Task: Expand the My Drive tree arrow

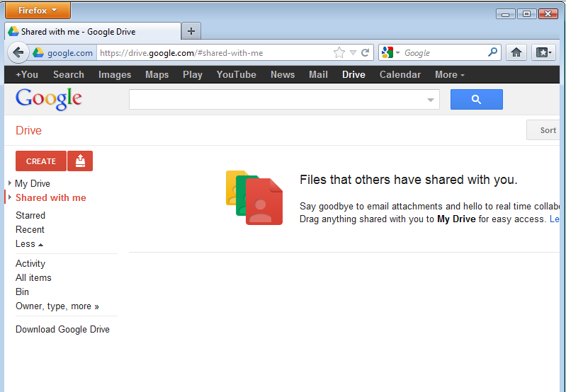Action: pos(10,183)
